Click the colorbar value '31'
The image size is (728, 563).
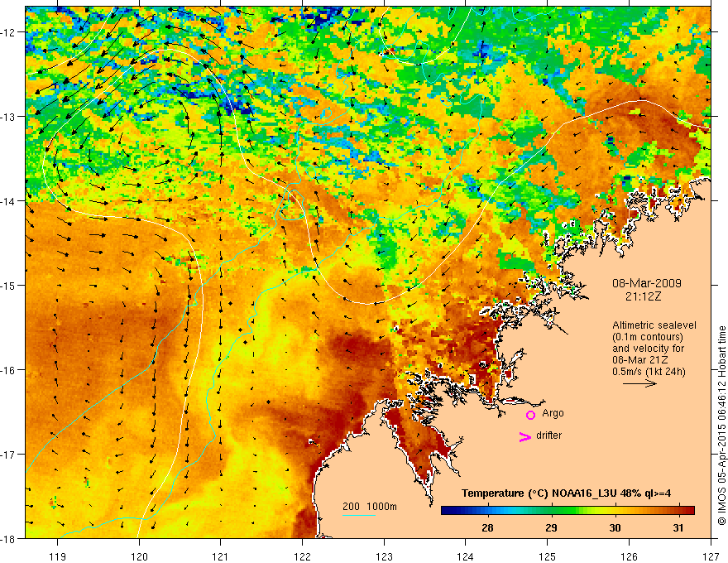click(x=678, y=527)
